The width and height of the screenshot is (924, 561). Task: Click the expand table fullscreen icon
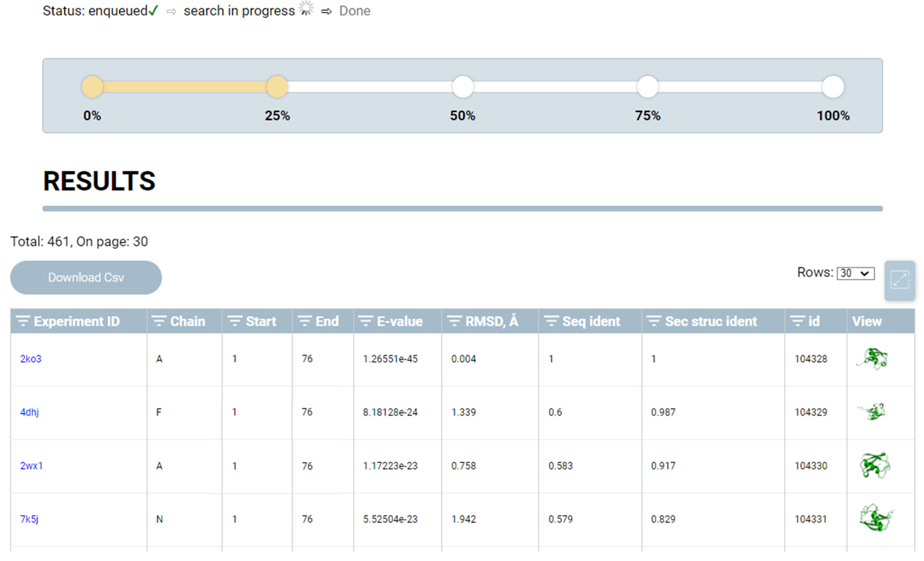(x=900, y=280)
